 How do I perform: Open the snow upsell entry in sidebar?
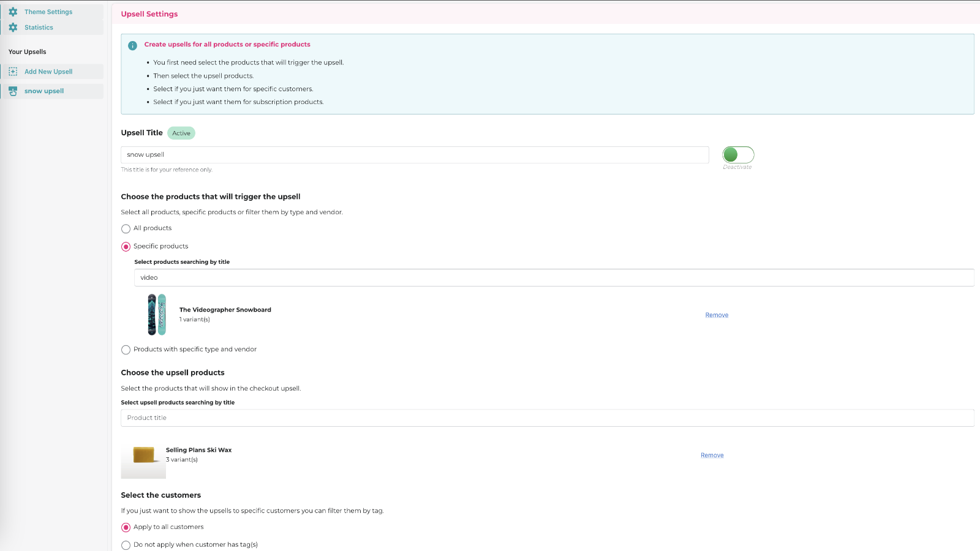coord(43,91)
